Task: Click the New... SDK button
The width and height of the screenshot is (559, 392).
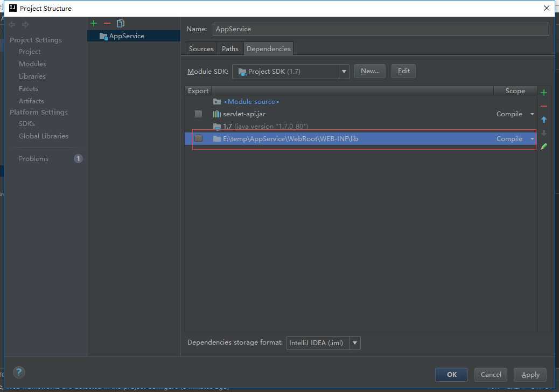Action: point(369,71)
